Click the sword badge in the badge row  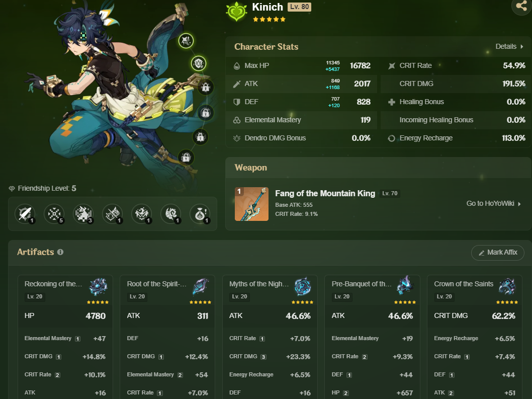pos(25,213)
